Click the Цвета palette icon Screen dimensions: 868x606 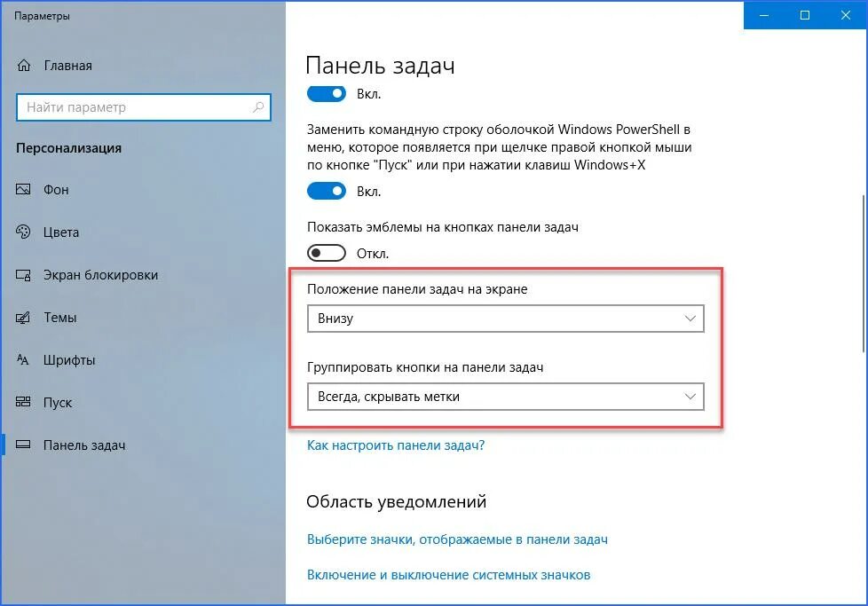(23, 232)
